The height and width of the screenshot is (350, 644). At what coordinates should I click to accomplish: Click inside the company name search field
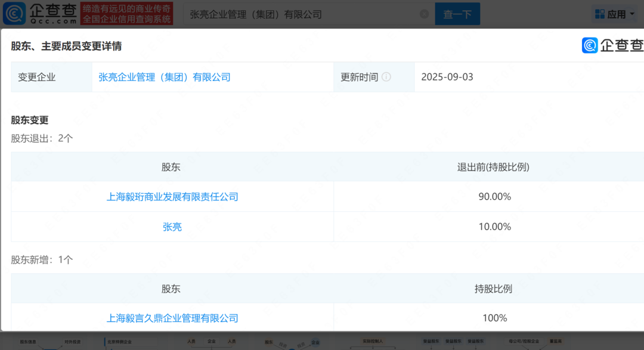[298, 14]
